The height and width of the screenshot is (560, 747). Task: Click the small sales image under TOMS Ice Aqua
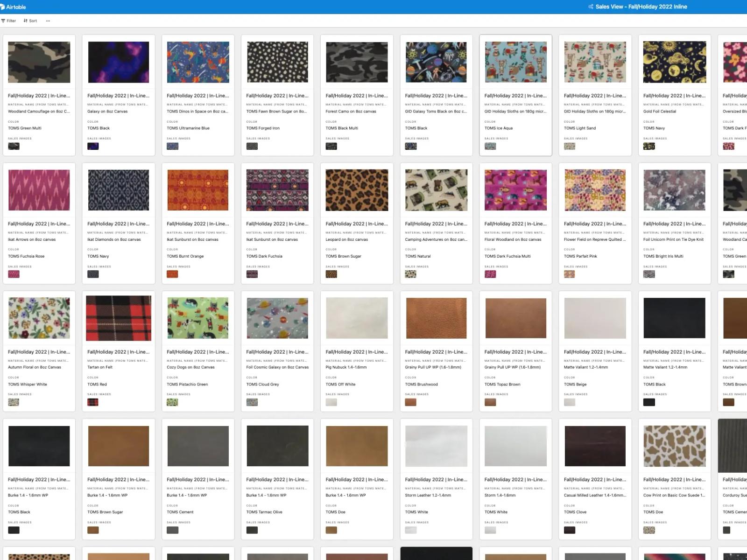490,146
